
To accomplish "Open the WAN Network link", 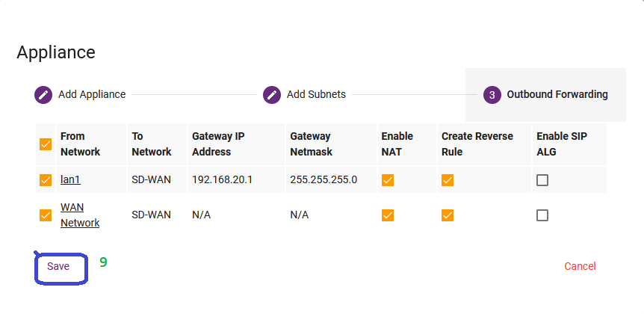I will click(80, 215).
